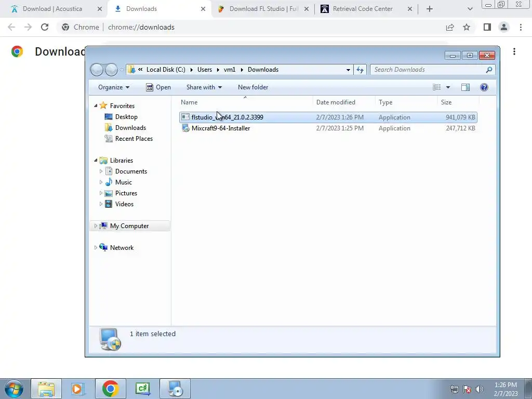Open Organize dropdown menu

click(x=114, y=87)
